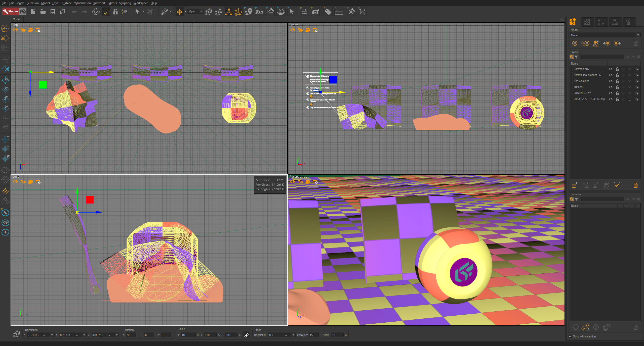Lock the JBN car layer
This screenshot has height=346, width=644.
point(617,87)
